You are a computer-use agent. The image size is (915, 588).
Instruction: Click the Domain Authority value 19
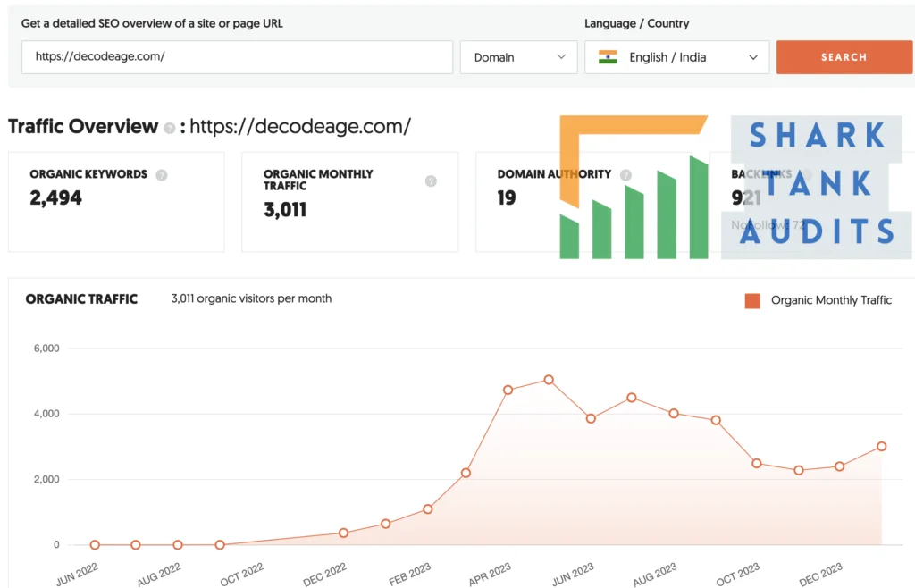point(507,197)
